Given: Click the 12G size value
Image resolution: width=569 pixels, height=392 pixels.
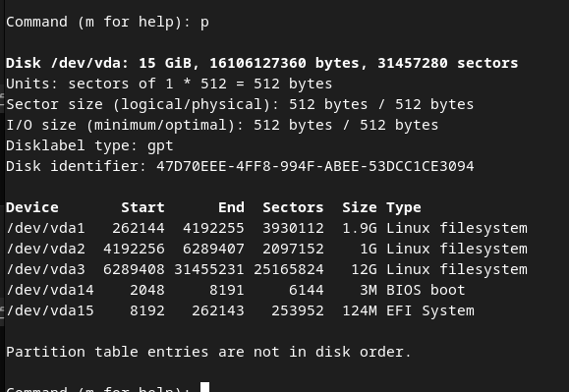Looking at the screenshot, I should coord(364,269).
